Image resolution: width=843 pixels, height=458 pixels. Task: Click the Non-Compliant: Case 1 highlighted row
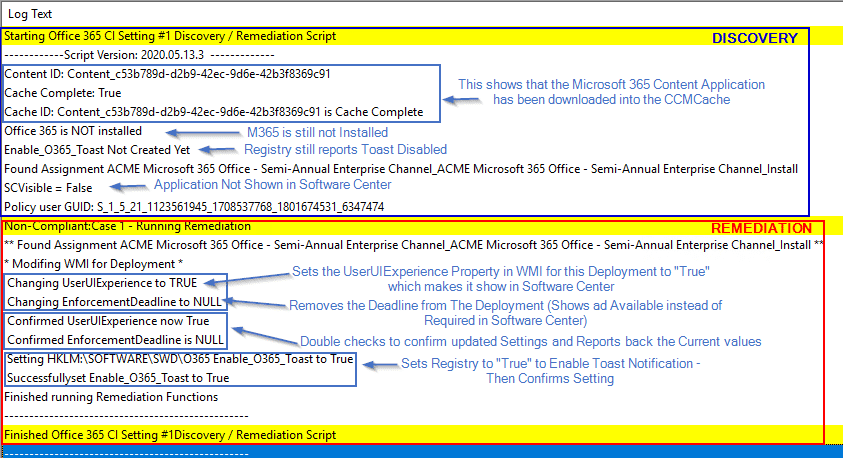pyautogui.click(x=127, y=226)
